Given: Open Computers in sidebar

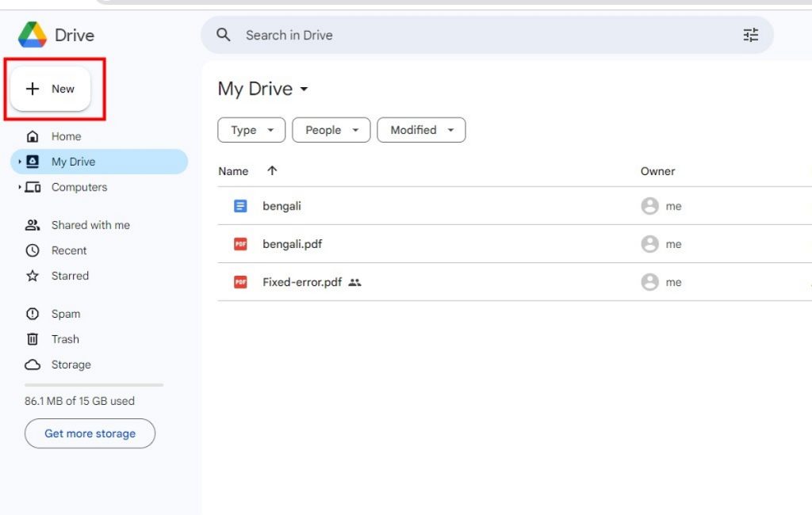Looking at the screenshot, I should tap(79, 187).
